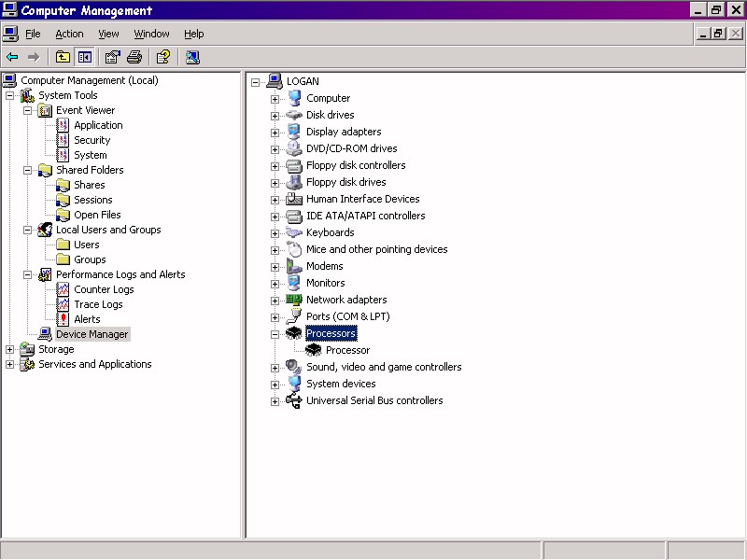Click the Modems device icon
This screenshot has width=747, height=560.
tap(294, 266)
